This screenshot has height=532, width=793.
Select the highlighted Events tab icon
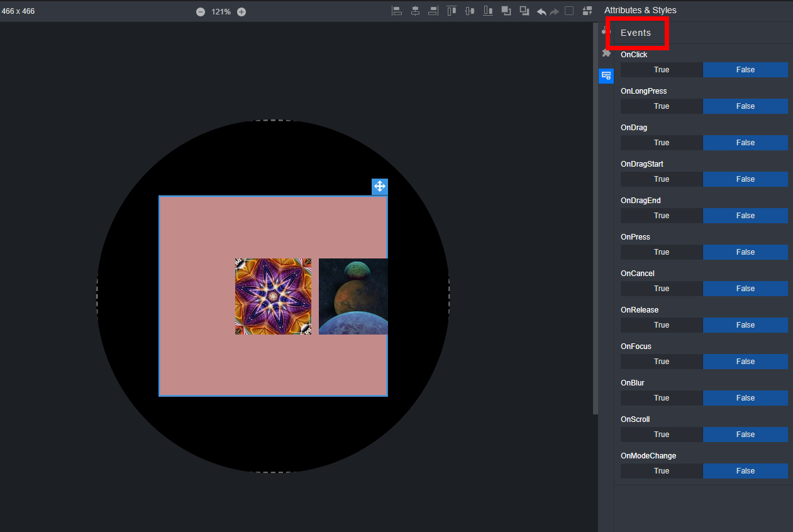[606, 75]
